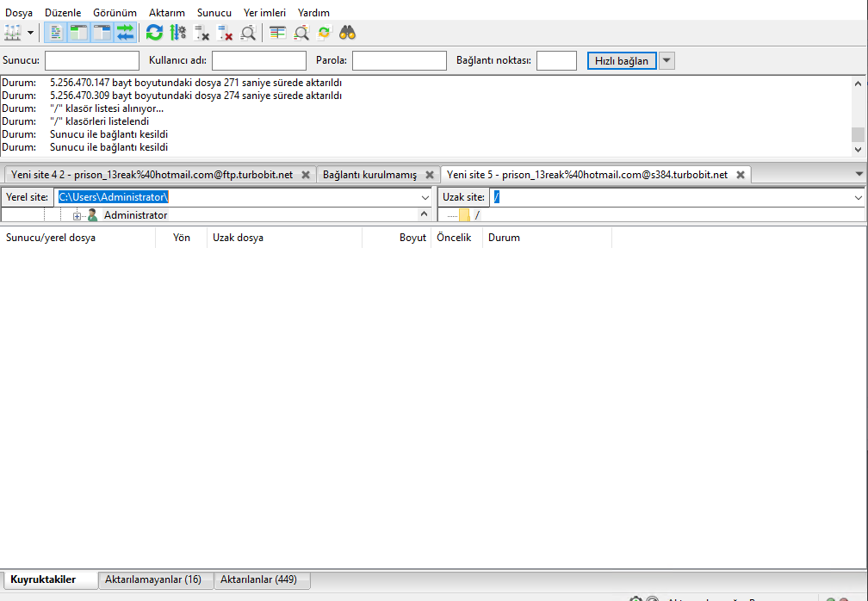Switch to the Aktarılamayanlar (16) tab
This screenshot has width=868, height=601.
pyautogui.click(x=153, y=579)
